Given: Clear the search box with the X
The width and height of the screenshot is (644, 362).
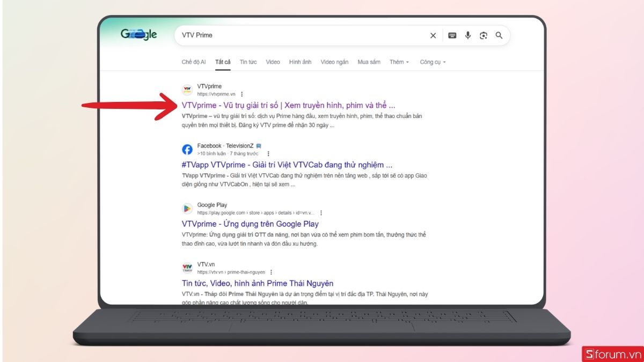Looking at the screenshot, I should tap(433, 35).
